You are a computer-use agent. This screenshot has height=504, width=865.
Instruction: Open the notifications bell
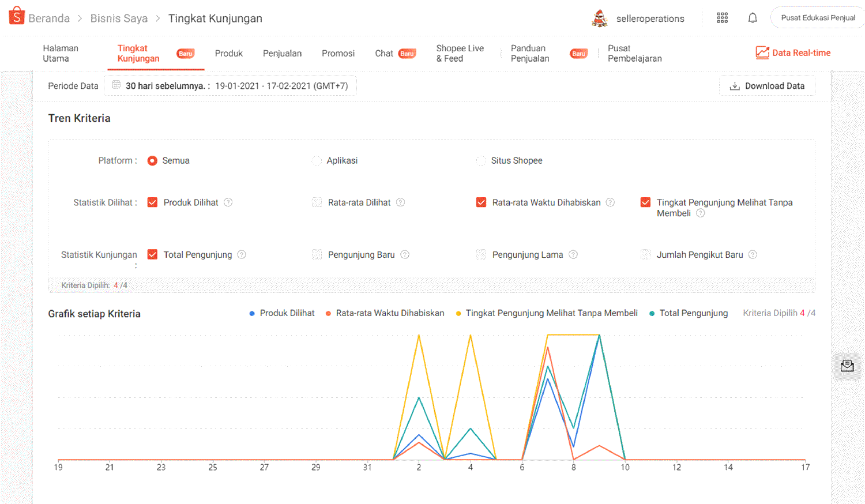coord(753,18)
